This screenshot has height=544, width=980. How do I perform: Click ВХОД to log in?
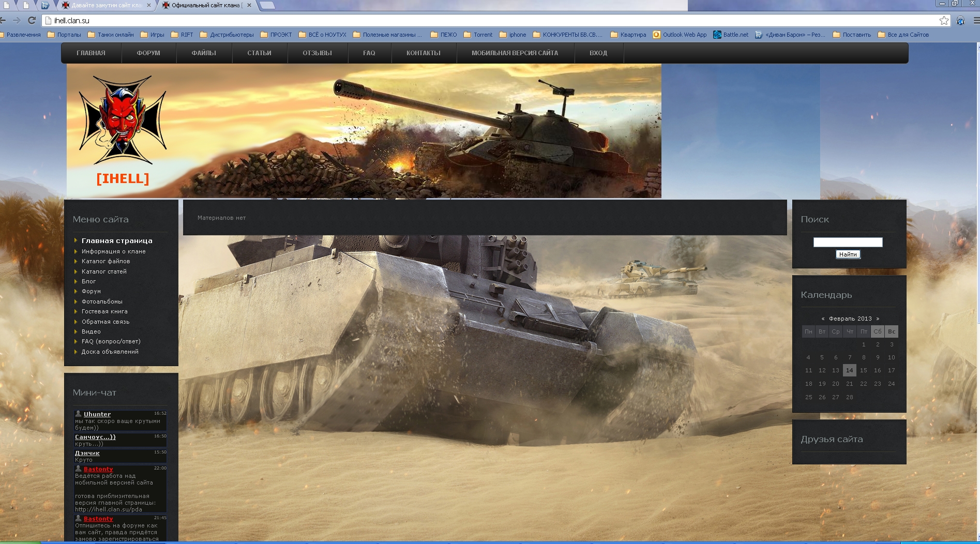[x=598, y=53]
